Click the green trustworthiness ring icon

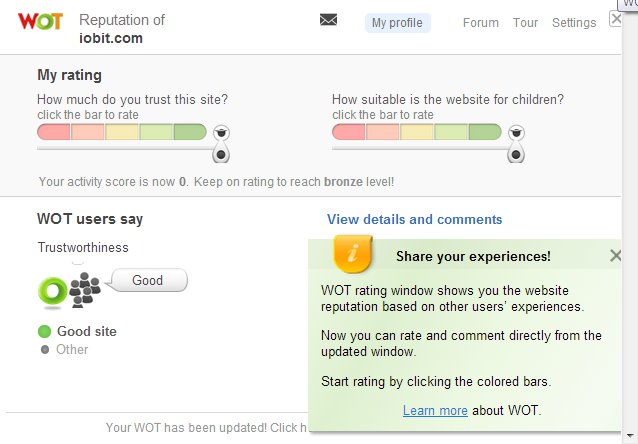[x=51, y=289]
